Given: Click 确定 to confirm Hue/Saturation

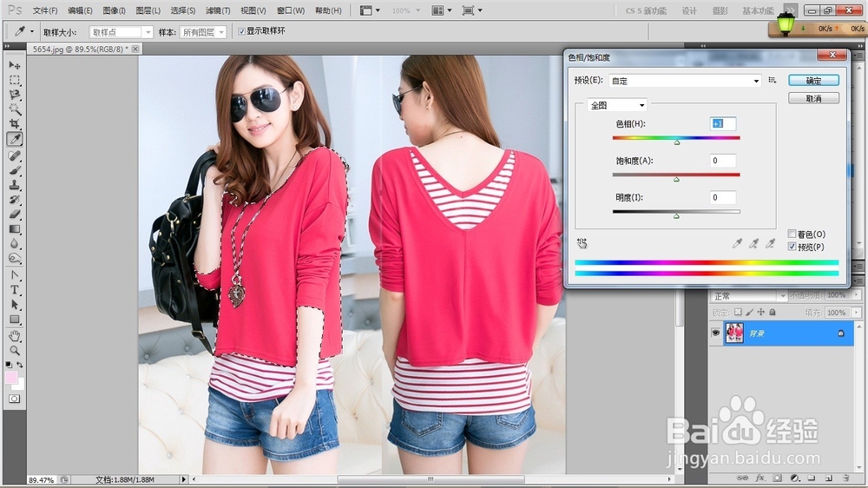Looking at the screenshot, I should (x=813, y=81).
